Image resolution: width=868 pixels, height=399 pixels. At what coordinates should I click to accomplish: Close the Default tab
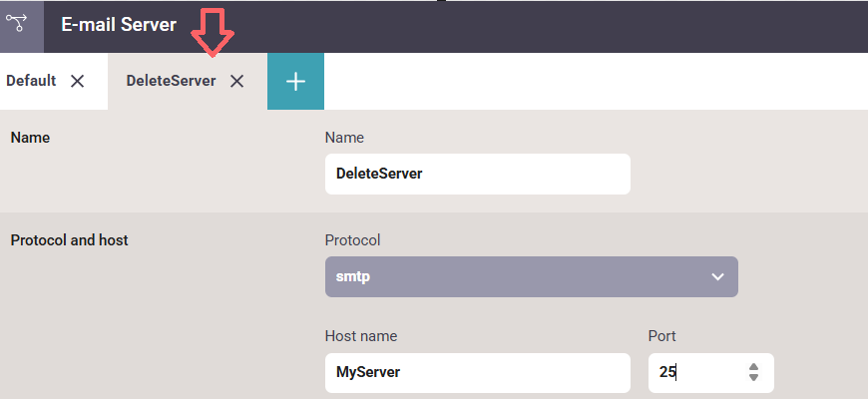[x=78, y=82]
